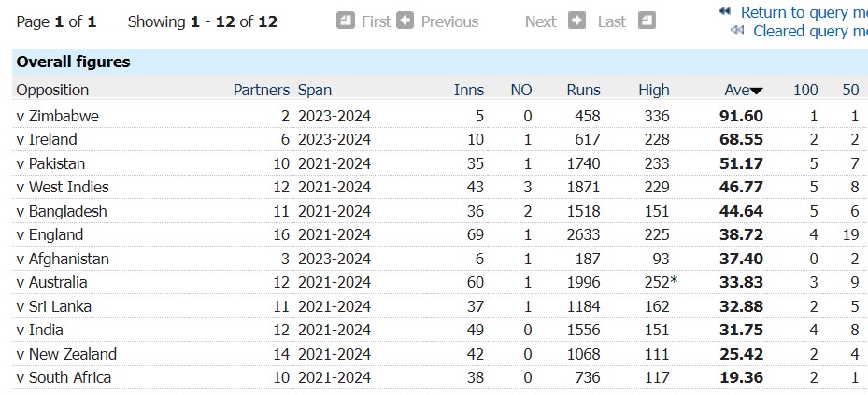
Task: Click the Next page arrow icon
Action: (576, 21)
